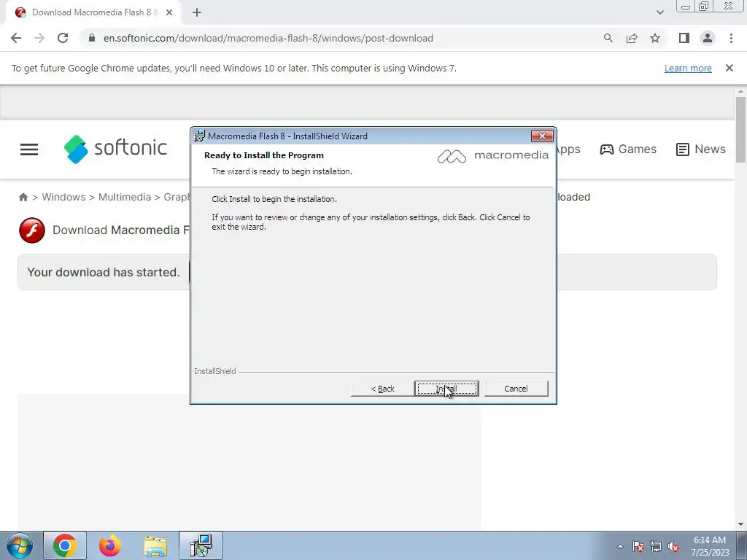The width and height of the screenshot is (747, 560).
Task: Click the InstallShield title bar icon
Action: pos(199,136)
